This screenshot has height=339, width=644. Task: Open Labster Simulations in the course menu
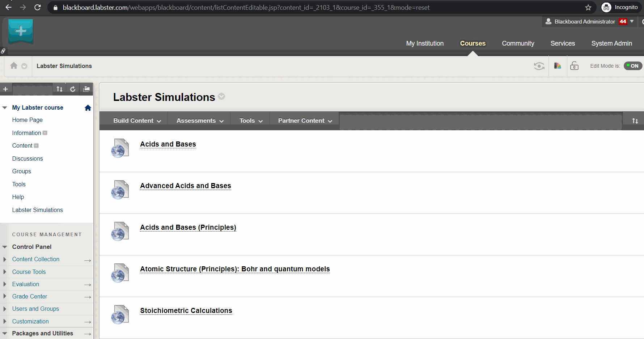click(x=37, y=210)
